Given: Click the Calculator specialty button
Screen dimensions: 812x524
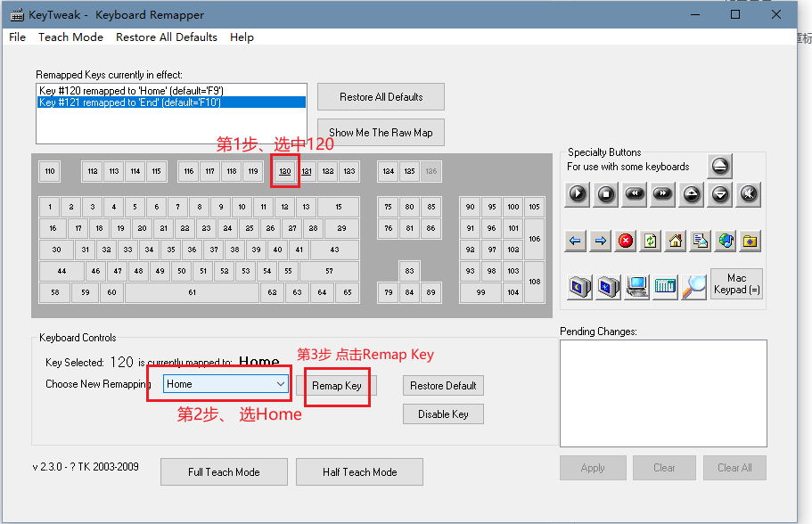Looking at the screenshot, I should pyautogui.click(x=665, y=286).
